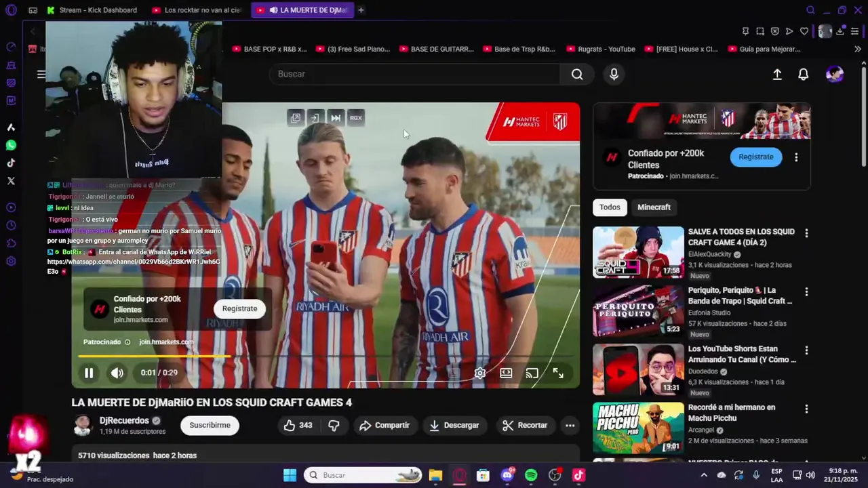
Task: Open the video player settings gear
Action: [479, 373]
